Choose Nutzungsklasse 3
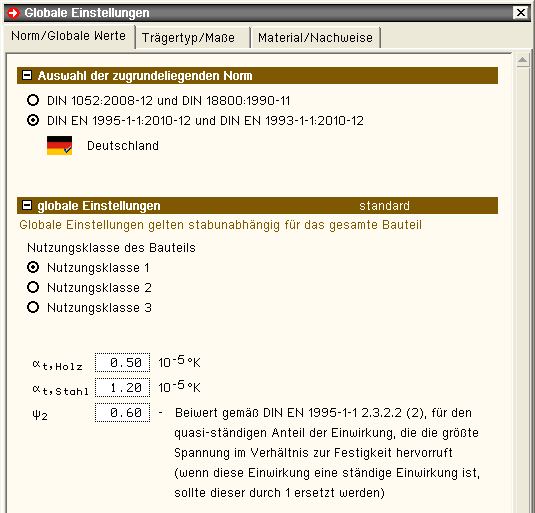 pos(33,307)
